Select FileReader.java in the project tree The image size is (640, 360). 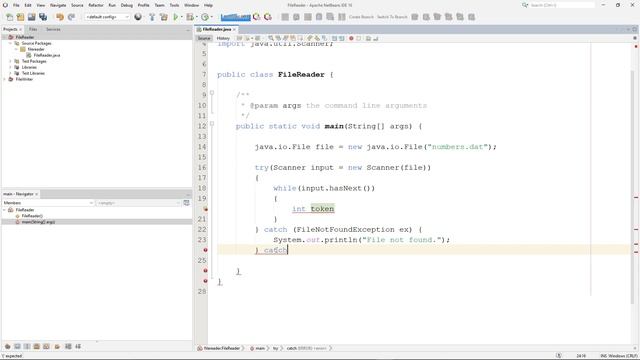point(47,55)
